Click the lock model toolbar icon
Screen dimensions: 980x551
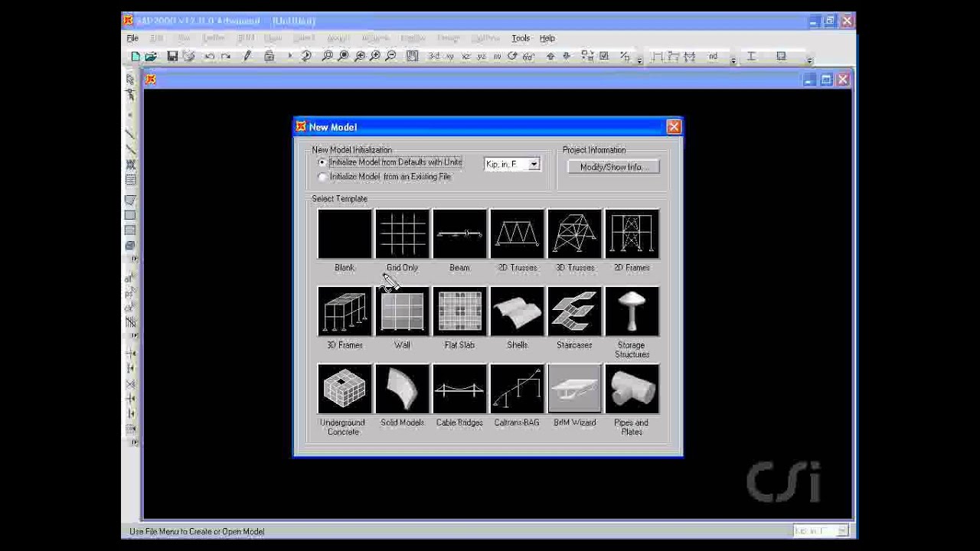pyautogui.click(x=269, y=57)
